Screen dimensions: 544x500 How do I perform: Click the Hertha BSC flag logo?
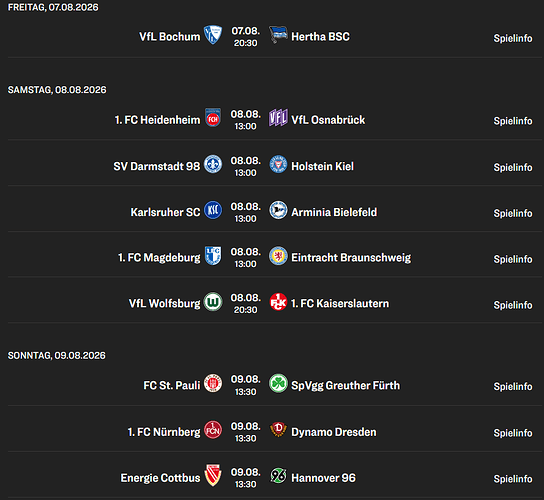click(278, 35)
